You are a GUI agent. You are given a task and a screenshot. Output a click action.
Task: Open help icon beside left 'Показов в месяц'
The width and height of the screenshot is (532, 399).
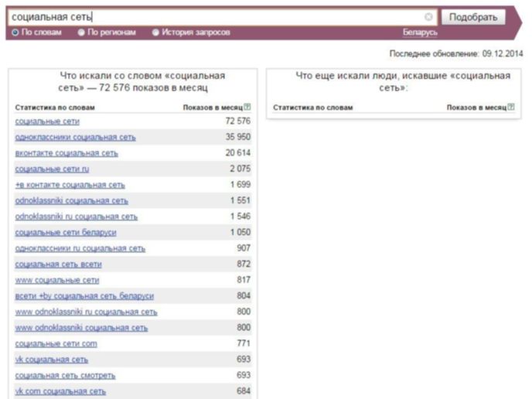point(247,107)
